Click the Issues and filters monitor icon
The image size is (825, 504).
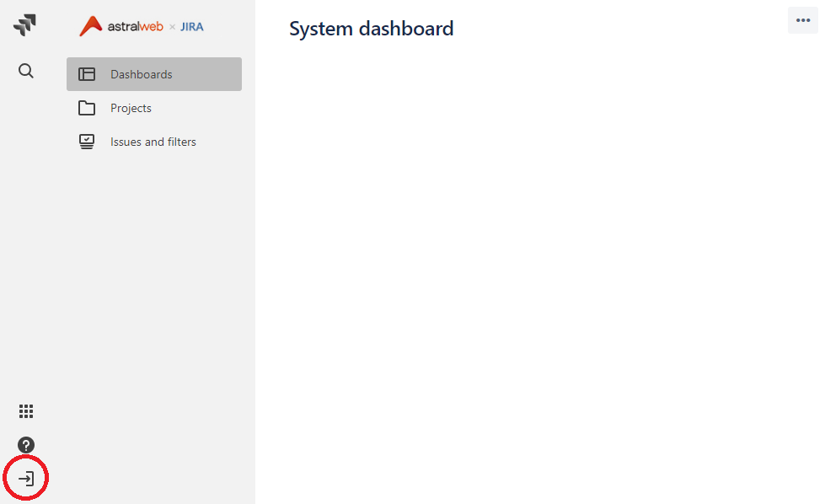click(x=87, y=142)
